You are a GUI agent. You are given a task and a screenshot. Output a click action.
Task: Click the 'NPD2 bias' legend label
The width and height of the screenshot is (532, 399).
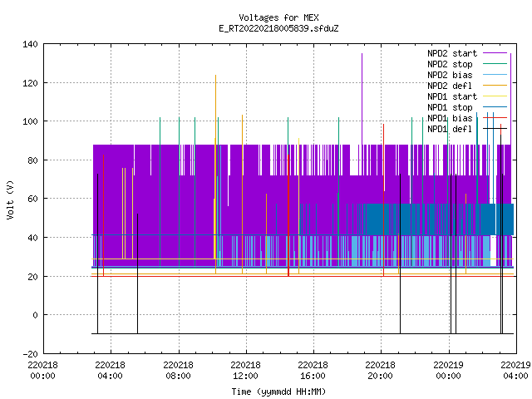[x=450, y=75]
